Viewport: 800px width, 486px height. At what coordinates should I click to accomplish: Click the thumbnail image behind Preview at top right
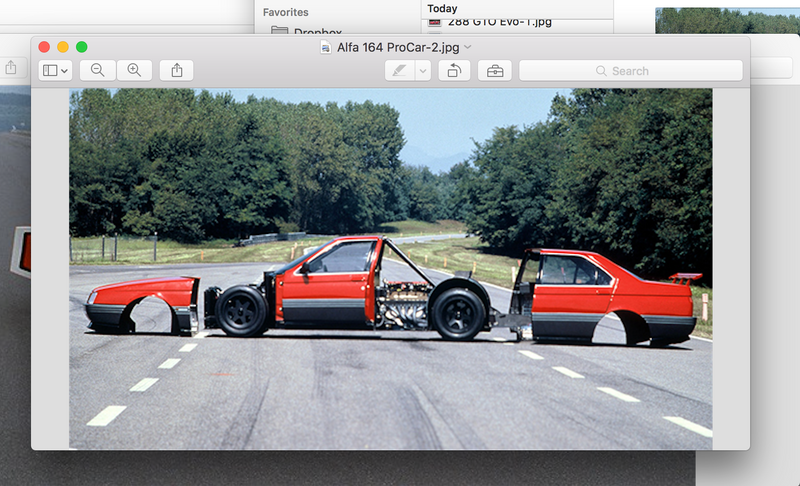pos(728,21)
